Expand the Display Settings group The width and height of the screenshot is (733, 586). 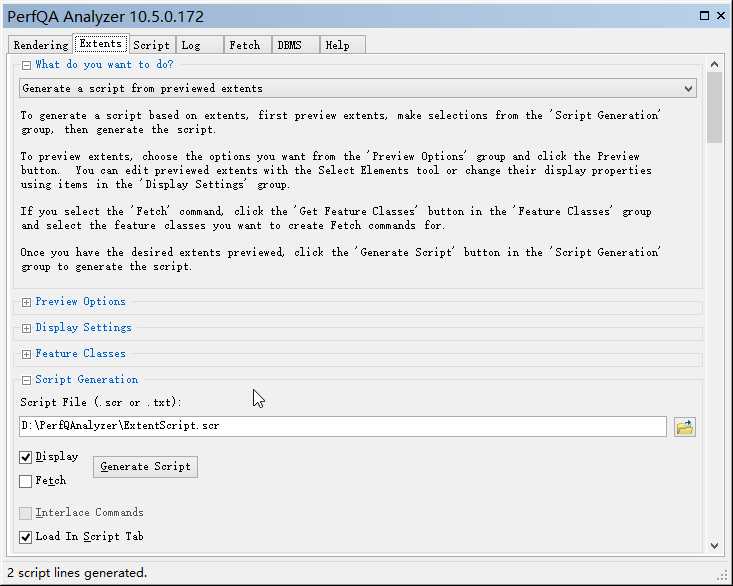coord(26,328)
